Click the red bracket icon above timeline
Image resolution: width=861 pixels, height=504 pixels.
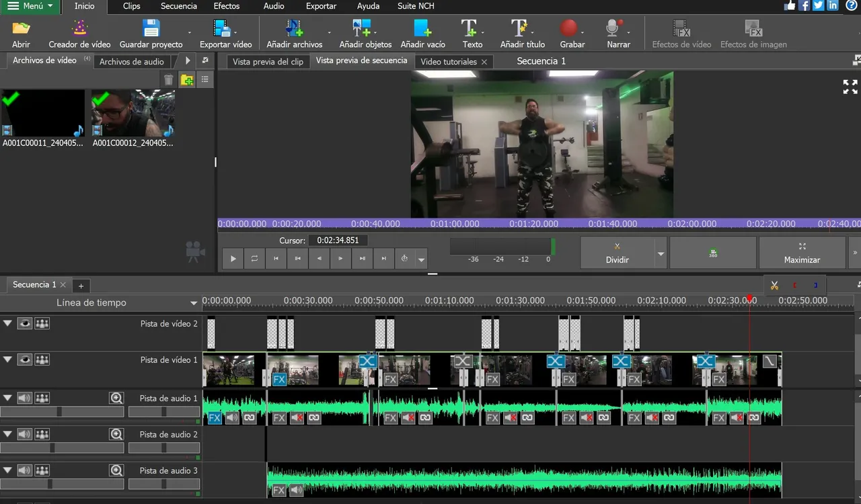pyautogui.click(x=794, y=286)
